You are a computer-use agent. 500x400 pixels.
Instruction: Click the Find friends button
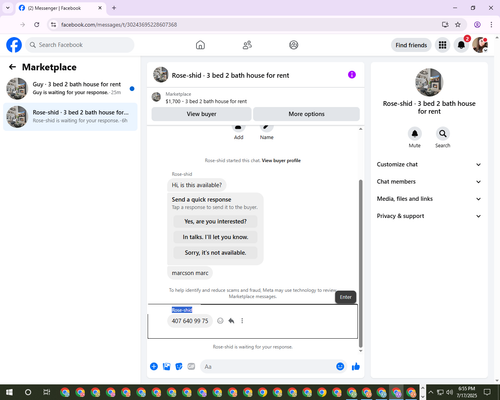411,45
